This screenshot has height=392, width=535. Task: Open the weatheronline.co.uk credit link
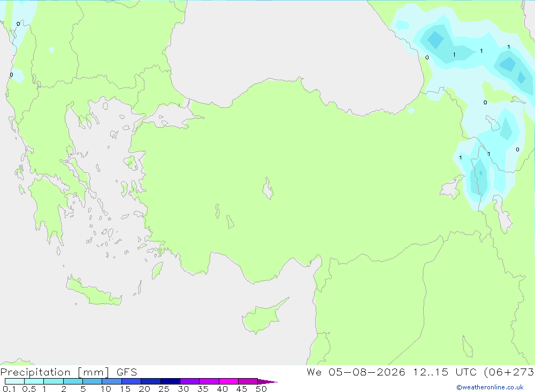(x=490, y=387)
